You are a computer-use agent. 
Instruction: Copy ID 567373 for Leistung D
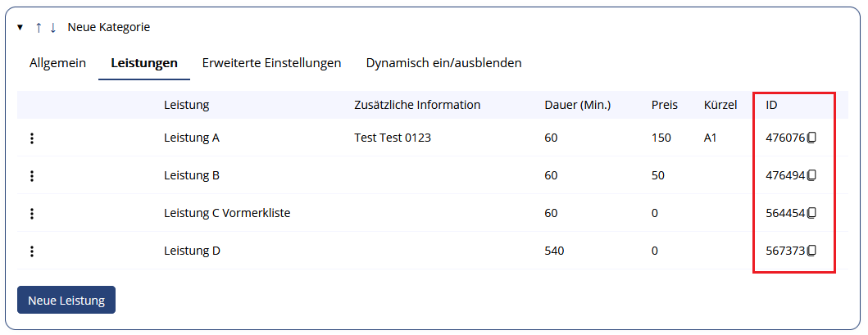(811, 251)
